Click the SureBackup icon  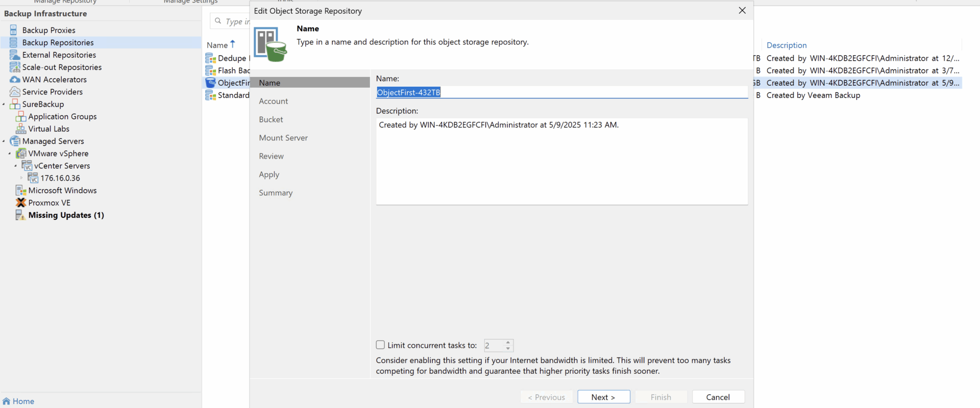pos(15,104)
